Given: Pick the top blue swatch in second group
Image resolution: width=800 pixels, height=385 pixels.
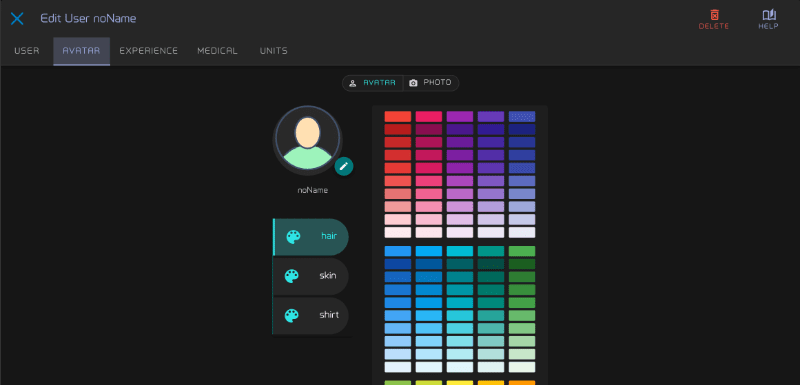Looking at the screenshot, I should point(397,251).
